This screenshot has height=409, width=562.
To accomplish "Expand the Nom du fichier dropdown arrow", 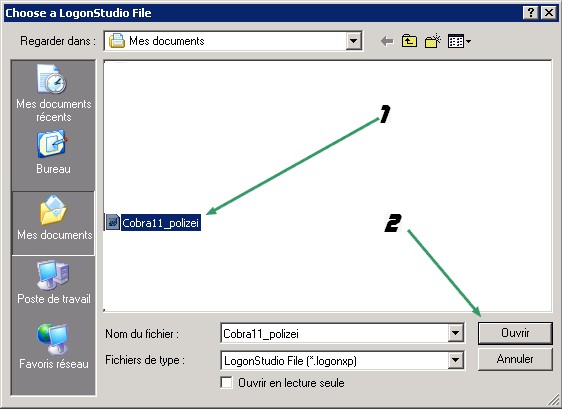I will click(x=455, y=333).
